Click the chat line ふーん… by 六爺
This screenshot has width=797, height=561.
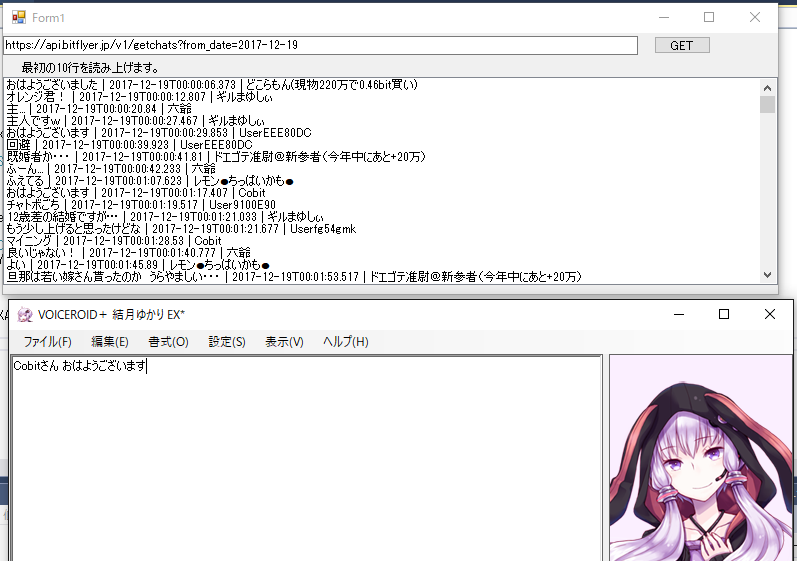tap(111, 169)
